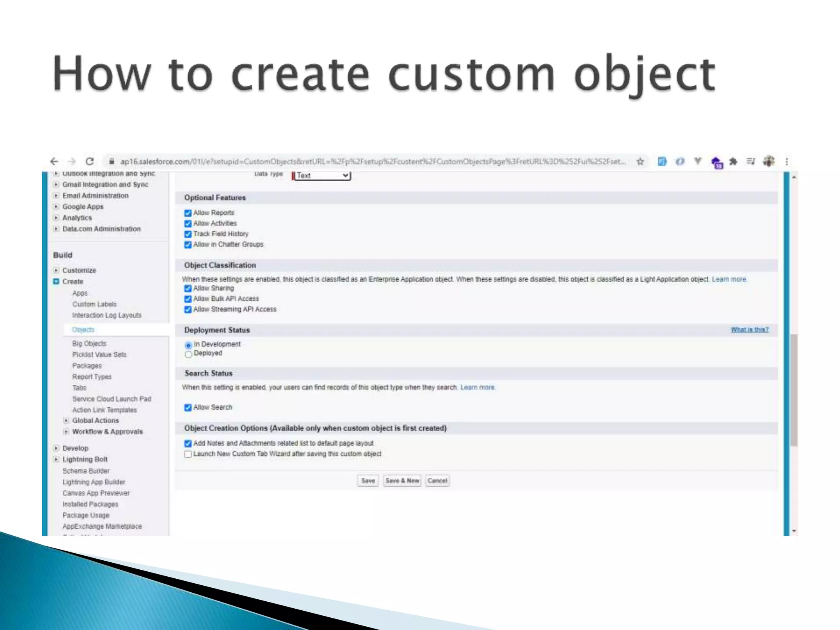Open the Chrome three-dot menu
This screenshot has height=630, width=840.
point(787,162)
